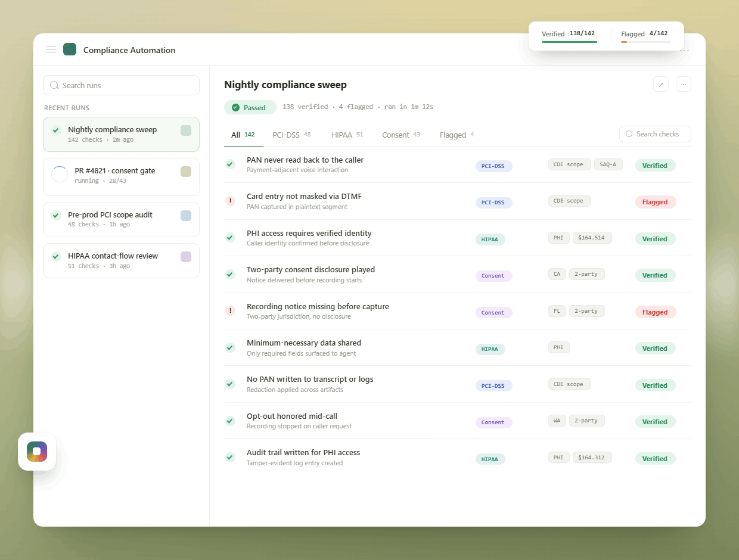Focus the Search checks field
This screenshot has height=560, width=739.
tap(655, 134)
